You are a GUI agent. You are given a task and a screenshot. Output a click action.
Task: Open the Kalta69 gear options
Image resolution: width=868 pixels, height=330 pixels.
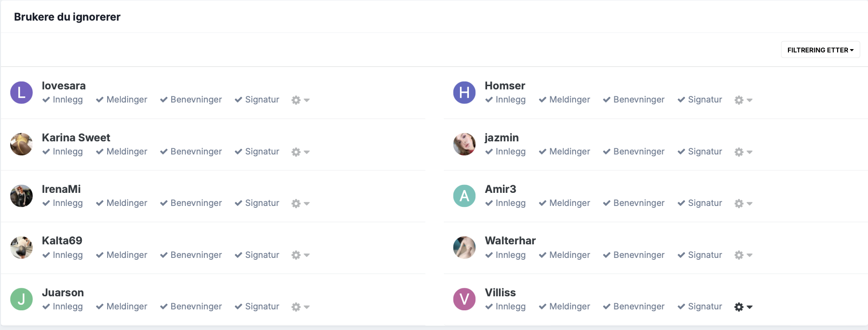[296, 255]
